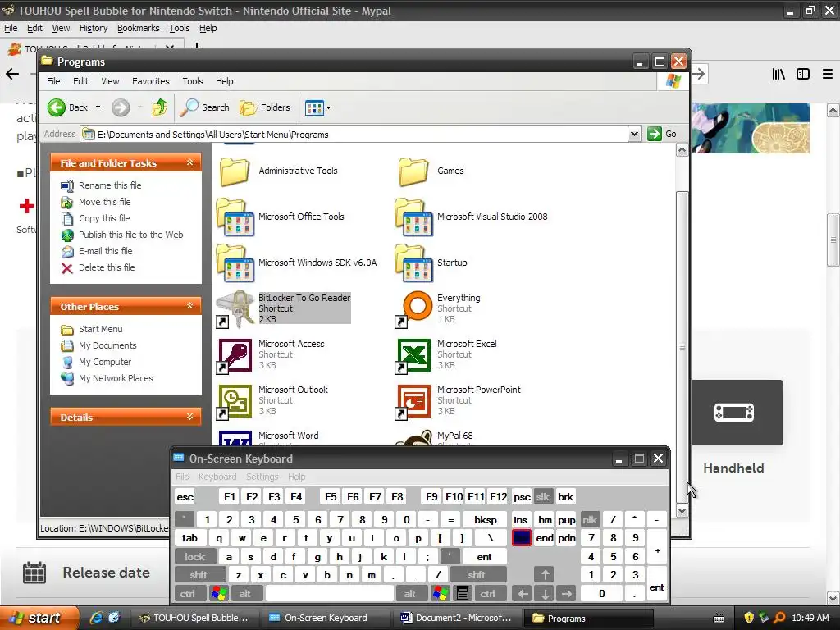
Task: Click the Start button on taskbar
Action: tap(38, 618)
